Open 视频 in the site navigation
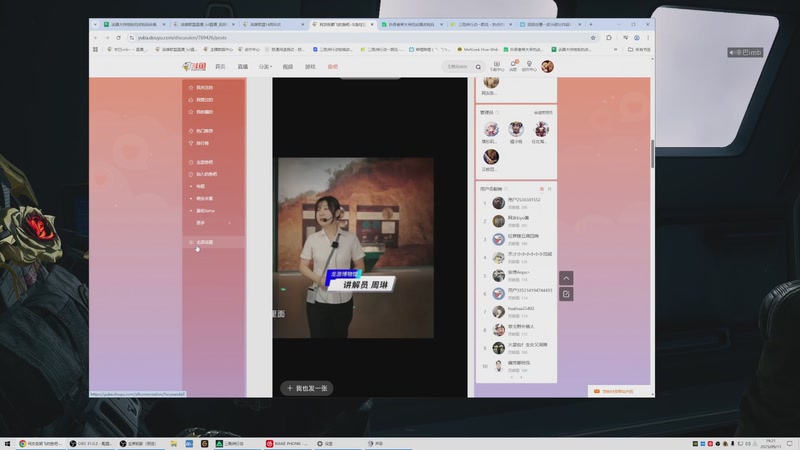Image resolution: width=800 pixels, height=450 pixels. [288, 67]
